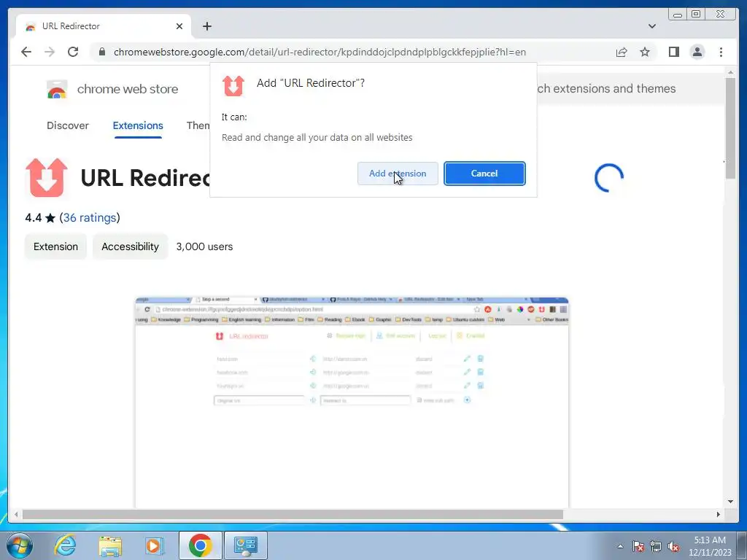Click the Extension category chip
Screen dimensions: 747x560
coord(55,246)
